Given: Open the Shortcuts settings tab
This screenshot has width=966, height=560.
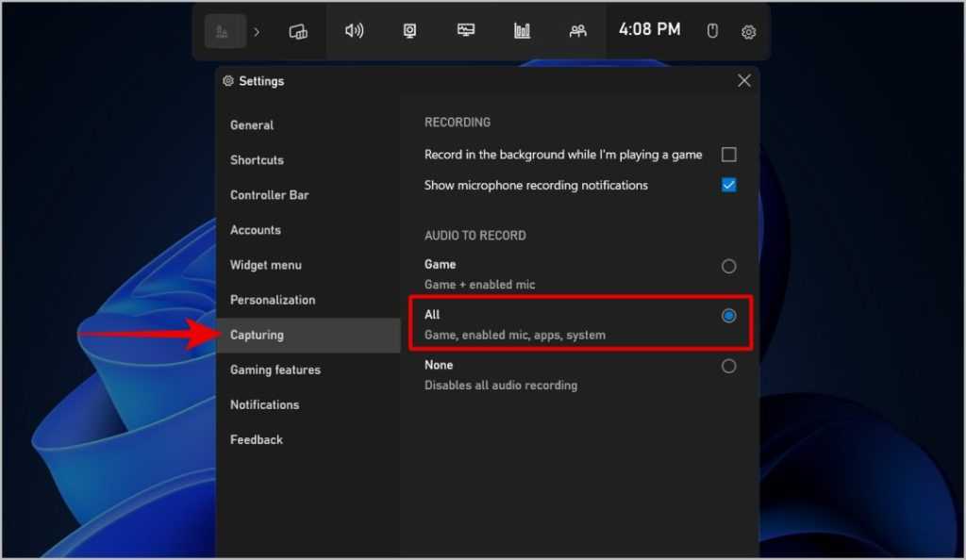Looking at the screenshot, I should coord(257,160).
